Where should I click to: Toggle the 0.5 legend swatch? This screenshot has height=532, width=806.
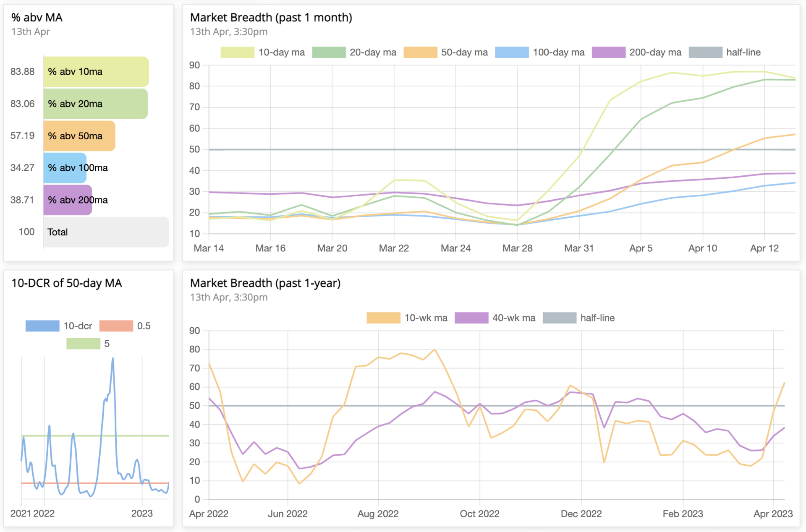[x=116, y=326]
